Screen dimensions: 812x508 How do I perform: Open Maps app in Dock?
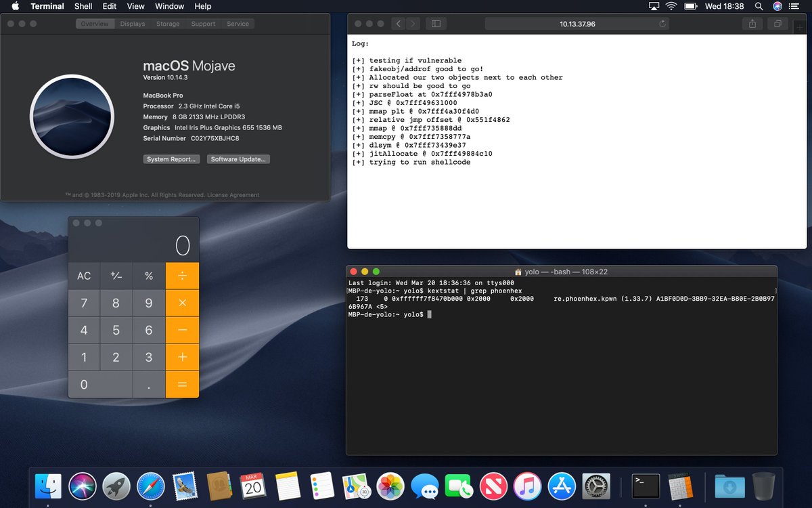pos(357,486)
